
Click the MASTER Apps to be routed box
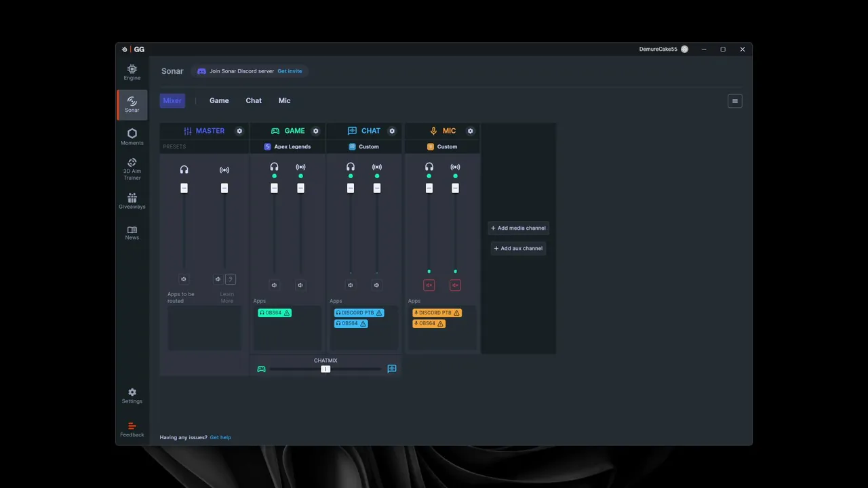[204, 328]
